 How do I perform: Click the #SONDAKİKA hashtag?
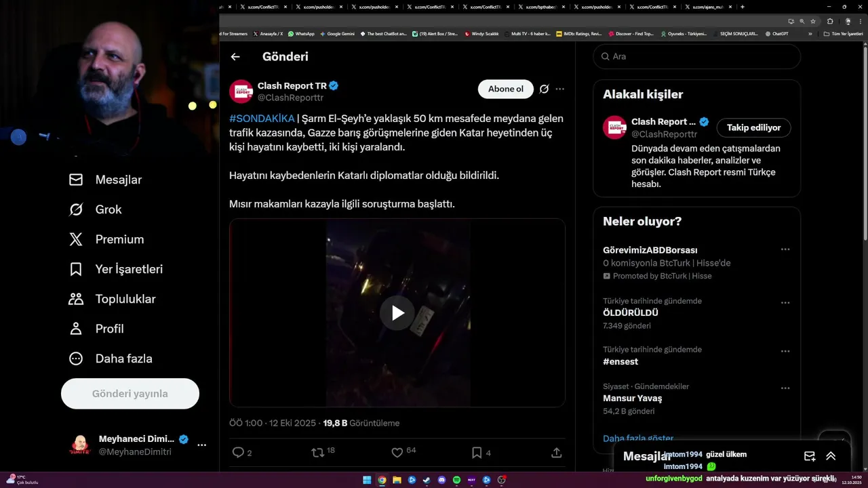[x=262, y=119]
